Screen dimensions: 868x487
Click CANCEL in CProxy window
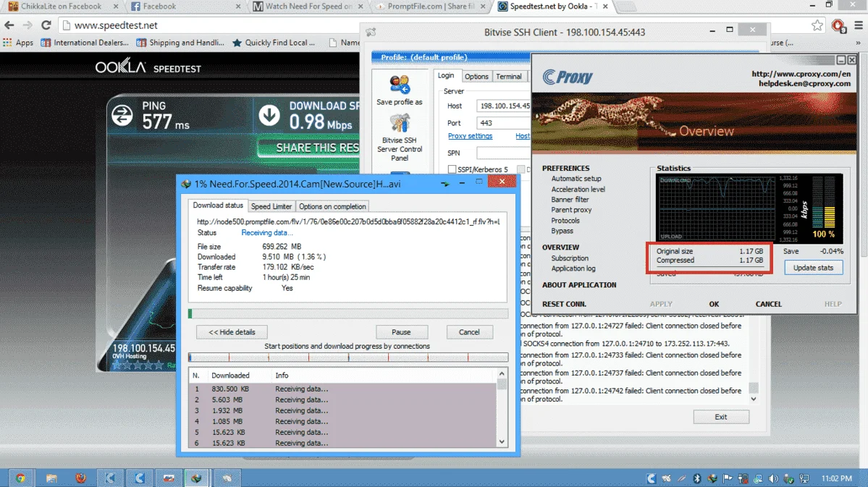pos(768,305)
